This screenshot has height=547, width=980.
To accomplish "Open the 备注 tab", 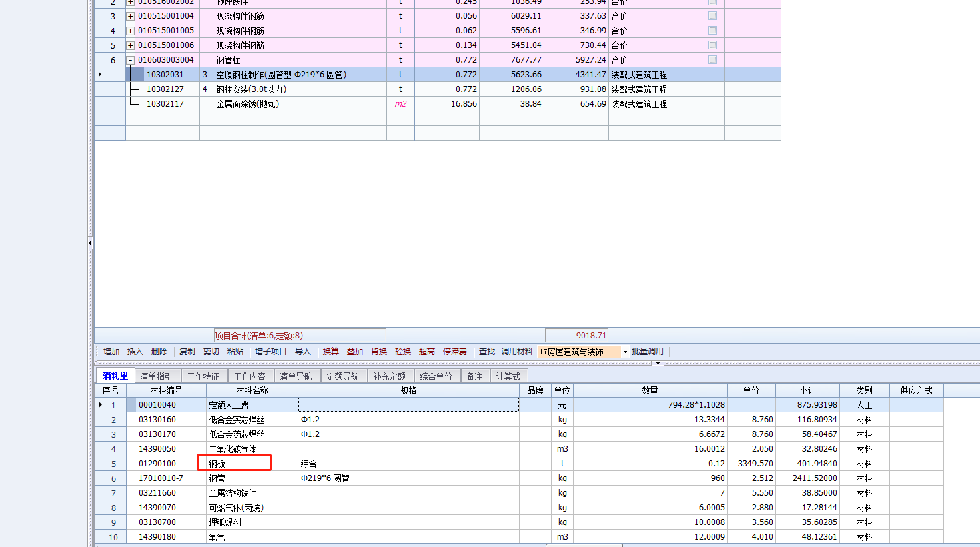I will [475, 376].
